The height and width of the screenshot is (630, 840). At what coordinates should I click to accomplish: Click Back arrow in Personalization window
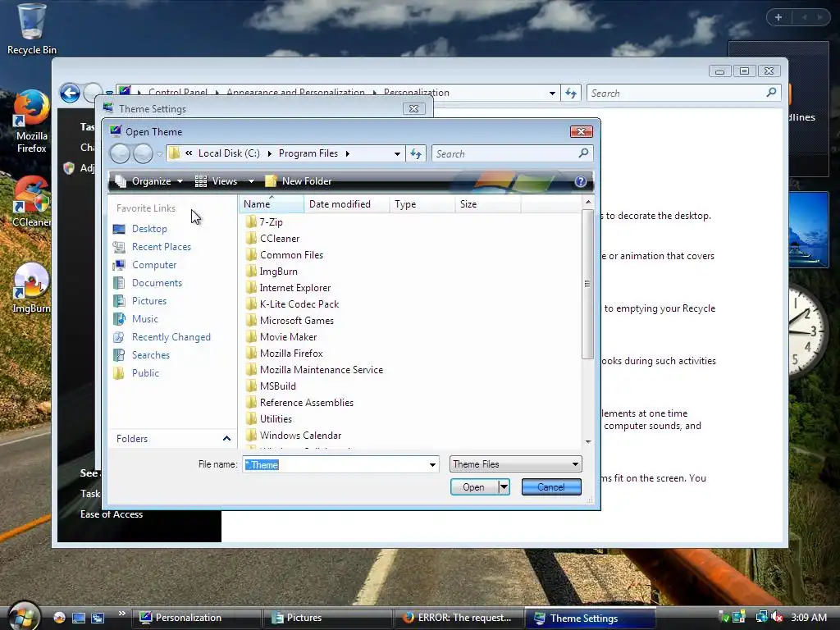pyautogui.click(x=71, y=94)
